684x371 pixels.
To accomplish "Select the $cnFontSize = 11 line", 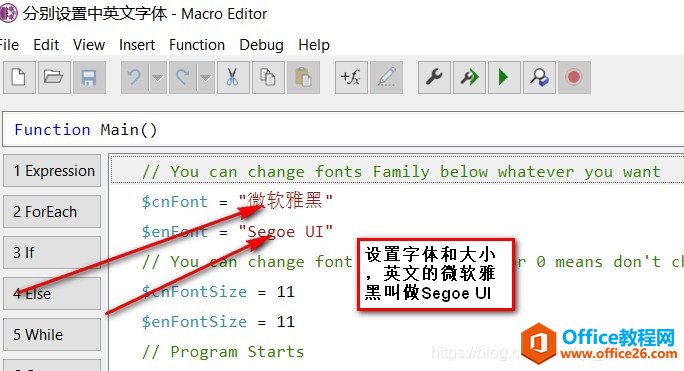I will [218, 292].
